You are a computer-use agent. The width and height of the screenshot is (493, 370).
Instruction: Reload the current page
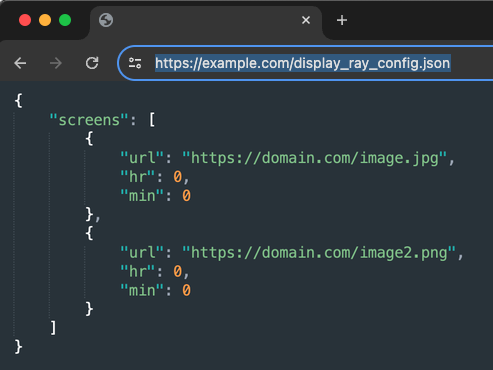(92, 63)
